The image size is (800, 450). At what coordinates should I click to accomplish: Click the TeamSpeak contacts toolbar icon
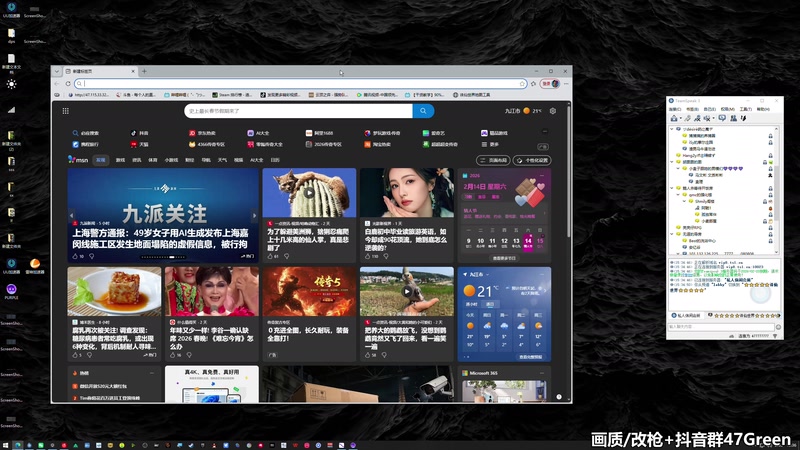(x=733, y=118)
